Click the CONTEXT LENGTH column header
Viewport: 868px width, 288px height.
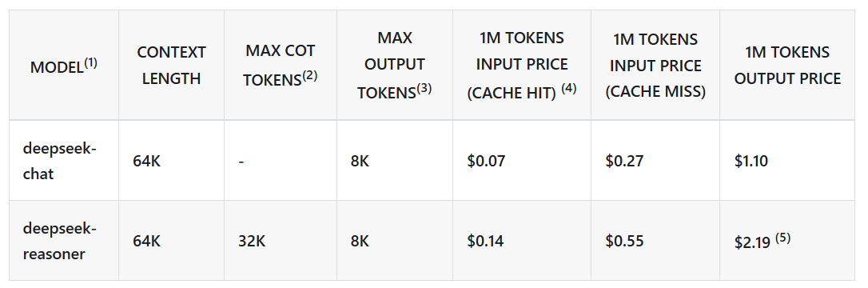(x=171, y=66)
